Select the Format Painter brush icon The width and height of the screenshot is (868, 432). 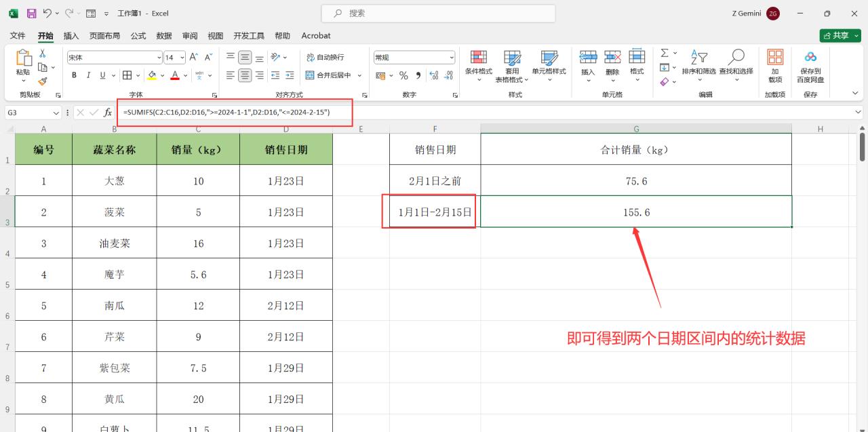pyautogui.click(x=43, y=81)
